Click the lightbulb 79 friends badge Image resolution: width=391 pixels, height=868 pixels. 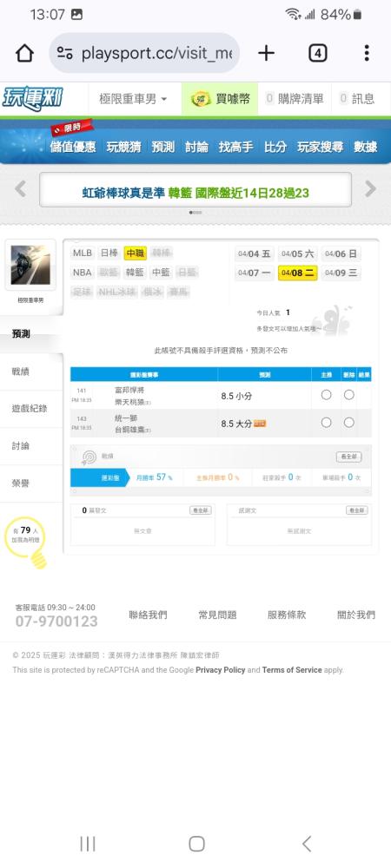(x=24, y=539)
